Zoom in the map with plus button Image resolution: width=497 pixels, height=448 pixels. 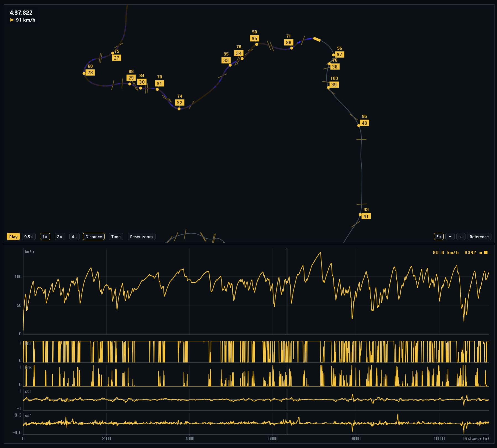tap(461, 236)
